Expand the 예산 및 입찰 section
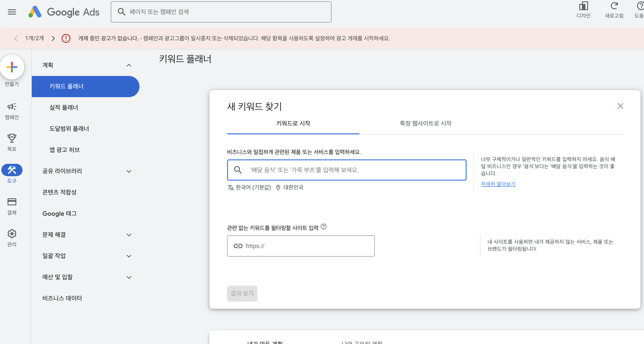Viewport: 644px width, 344px height. (129, 277)
